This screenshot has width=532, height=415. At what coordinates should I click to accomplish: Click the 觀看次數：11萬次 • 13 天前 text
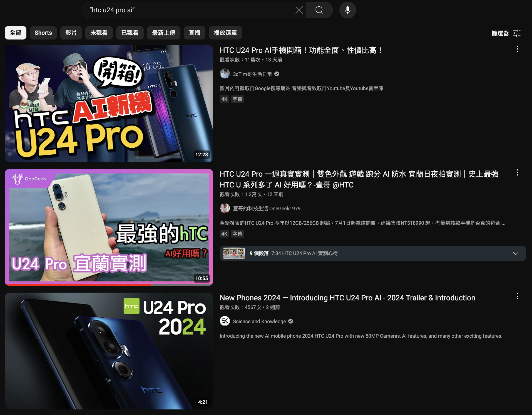(251, 60)
